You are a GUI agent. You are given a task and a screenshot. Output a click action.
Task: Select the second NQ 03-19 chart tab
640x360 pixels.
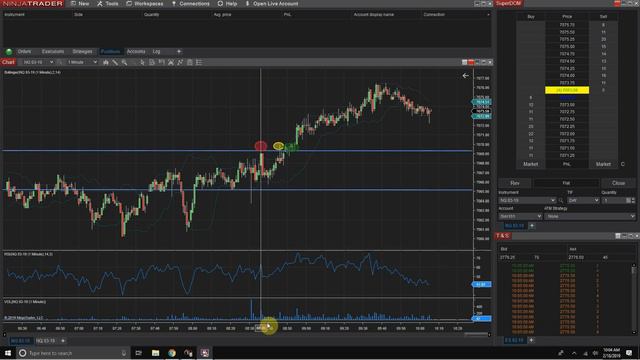click(45, 341)
